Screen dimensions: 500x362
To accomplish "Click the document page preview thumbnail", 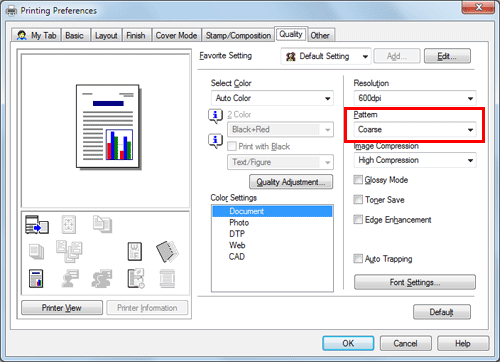I will pos(108,126).
